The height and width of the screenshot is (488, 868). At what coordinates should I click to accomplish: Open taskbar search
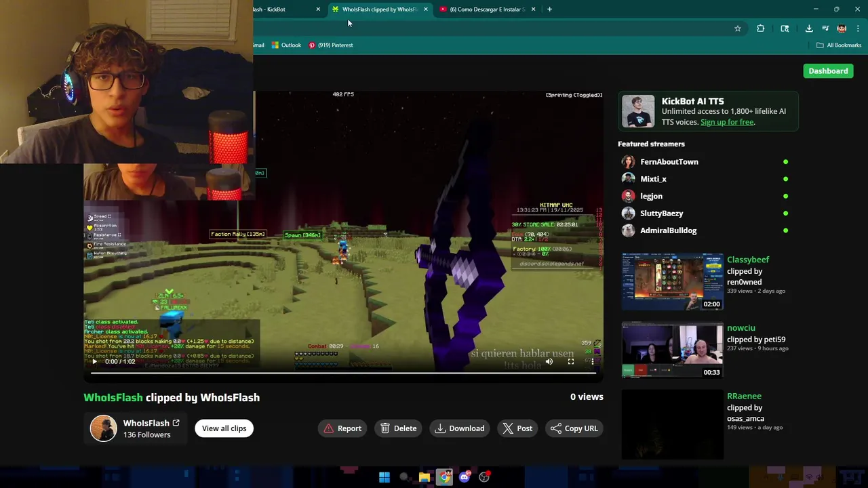(x=404, y=477)
